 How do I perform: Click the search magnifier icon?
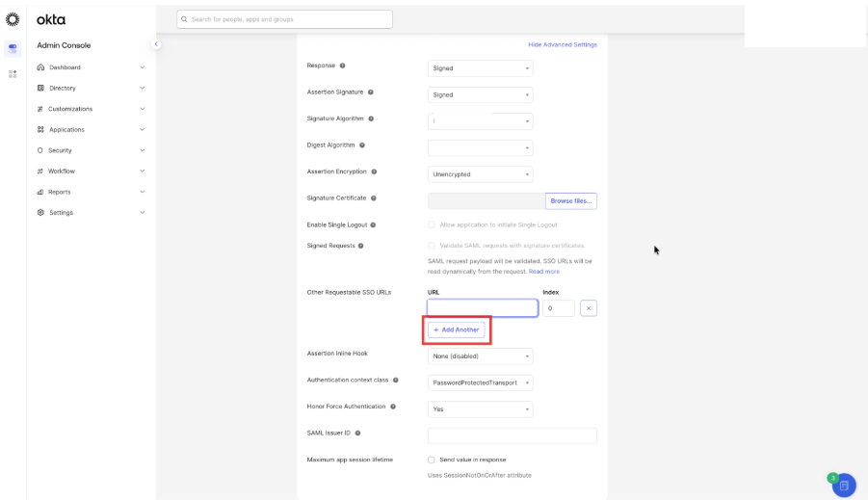pyautogui.click(x=184, y=19)
